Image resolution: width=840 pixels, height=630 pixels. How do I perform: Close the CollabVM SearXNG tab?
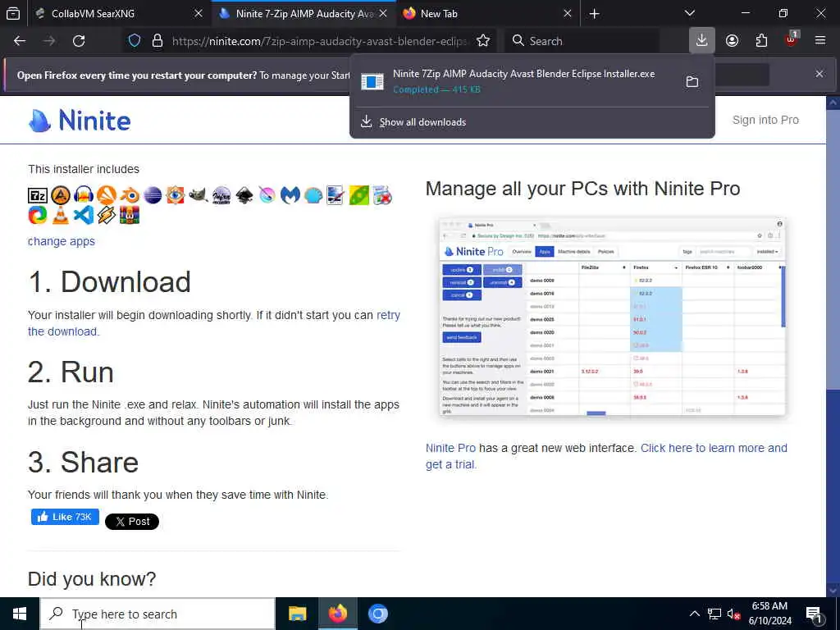[x=199, y=14]
